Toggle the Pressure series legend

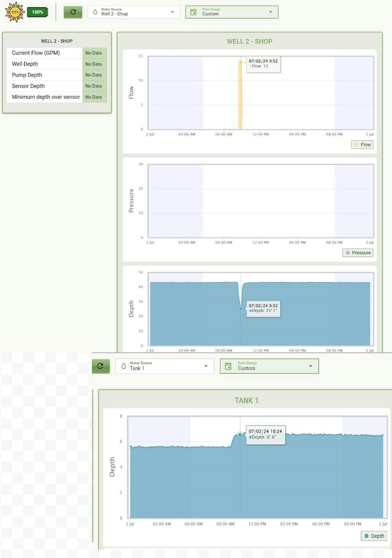(358, 253)
